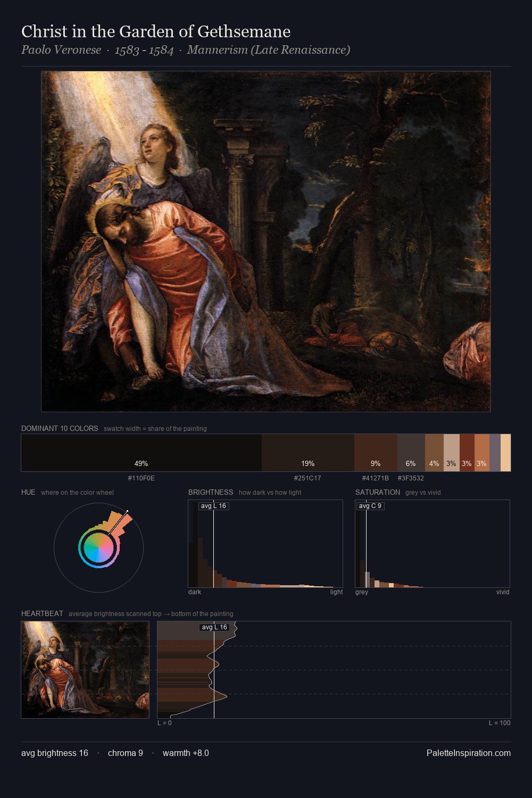Click the BRIGHTNESS section heading

(x=211, y=492)
